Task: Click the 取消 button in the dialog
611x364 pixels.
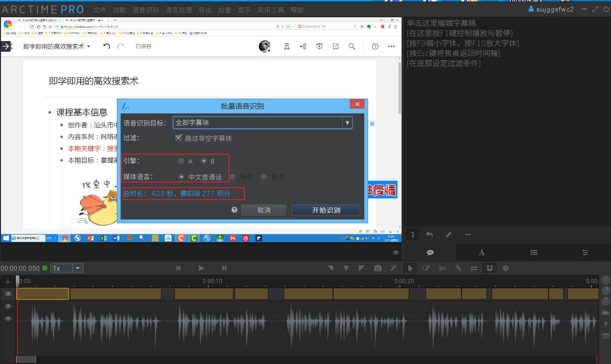Action: (x=264, y=210)
